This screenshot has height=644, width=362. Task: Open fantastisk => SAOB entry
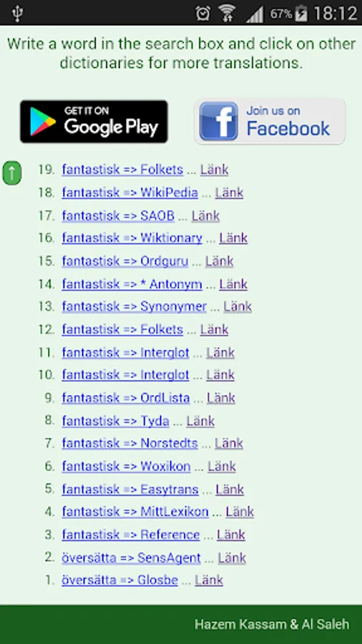pos(118,215)
